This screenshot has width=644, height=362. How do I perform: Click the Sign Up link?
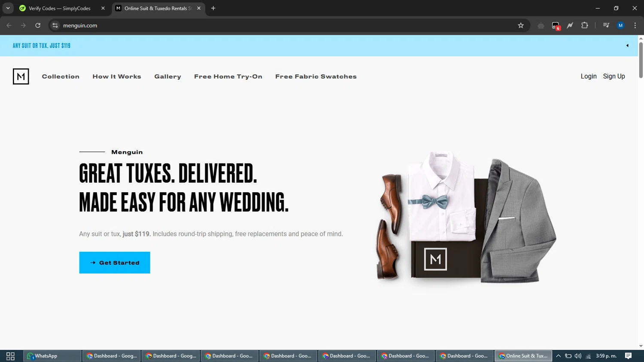coord(614,76)
